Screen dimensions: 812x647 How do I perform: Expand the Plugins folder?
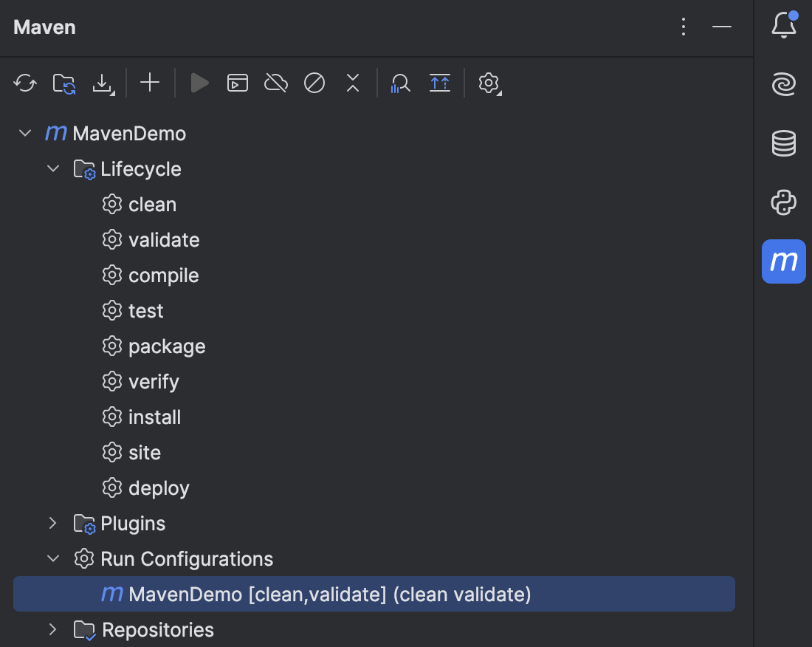pos(52,523)
